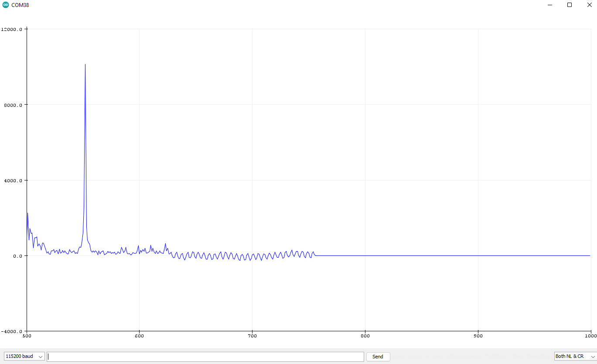This screenshot has width=597, height=364.
Task: Click the Arduino icon in title bar
Action: tap(6, 5)
